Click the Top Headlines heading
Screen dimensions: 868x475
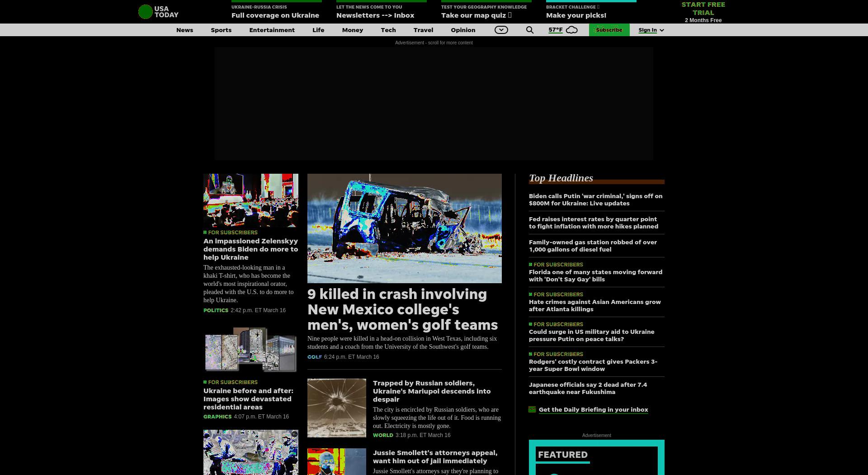tap(561, 178)
